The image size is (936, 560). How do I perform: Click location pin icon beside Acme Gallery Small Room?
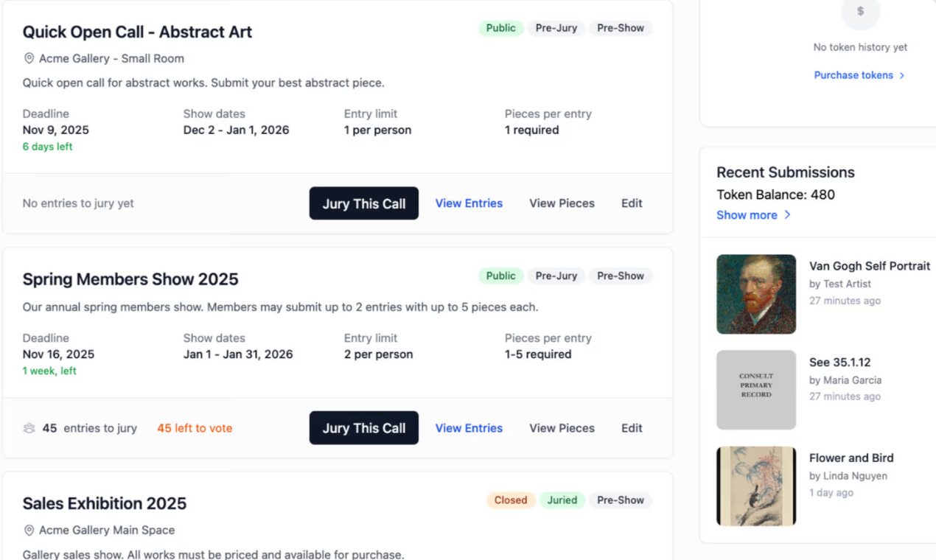(x=29, y=58)
